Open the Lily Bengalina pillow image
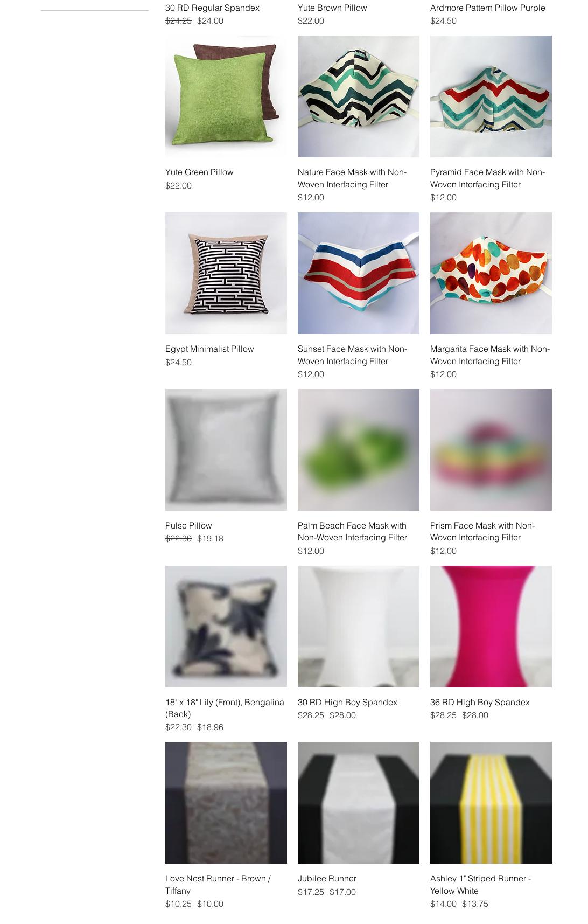The height and width of the screenshot is (924, 588). point(226,627)
